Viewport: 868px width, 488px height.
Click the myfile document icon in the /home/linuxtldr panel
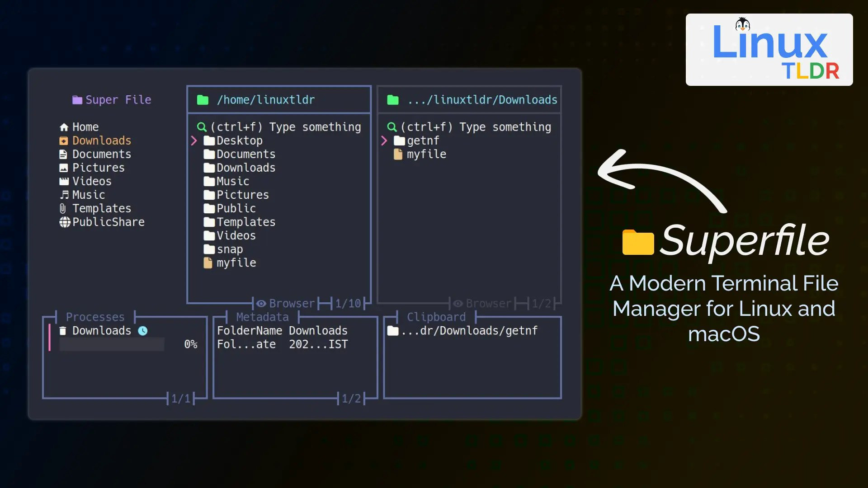pos(208,263)
